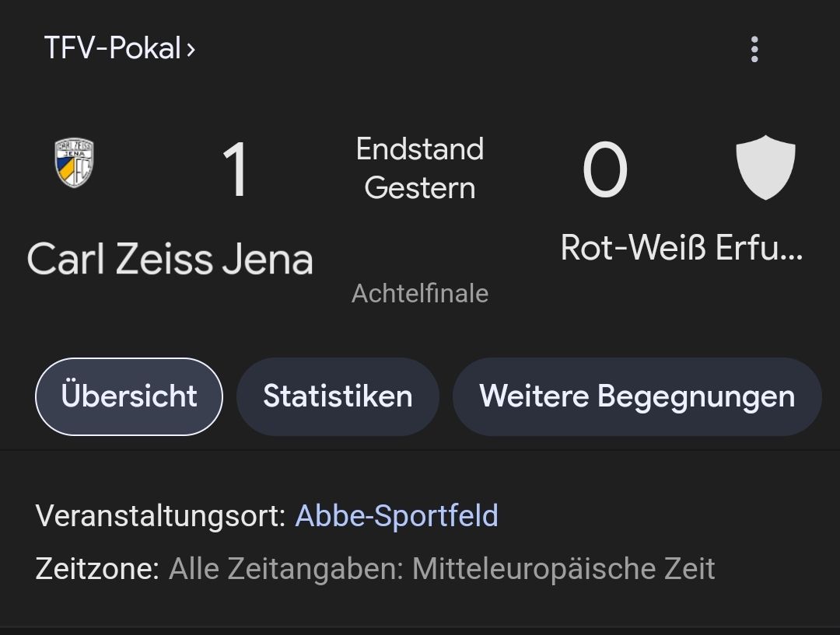Click the Carl Zeiss Jena team name

pos(170,260)
